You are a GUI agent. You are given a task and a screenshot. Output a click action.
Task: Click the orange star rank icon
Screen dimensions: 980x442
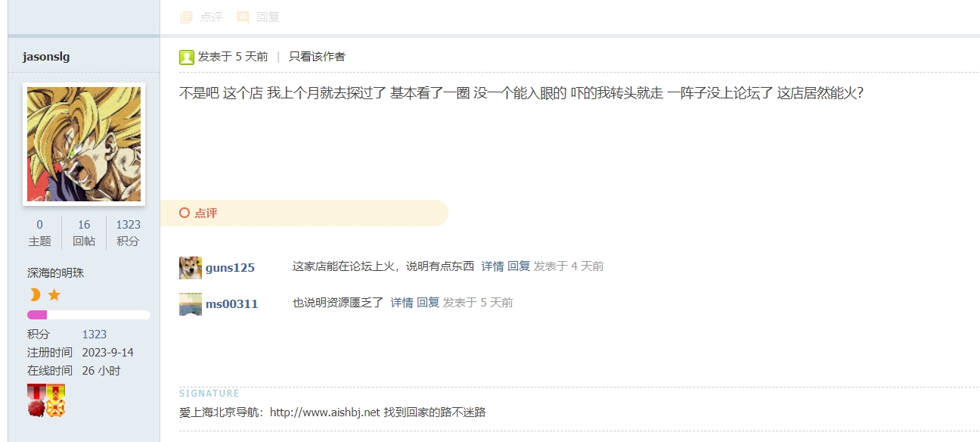(54, 294)
